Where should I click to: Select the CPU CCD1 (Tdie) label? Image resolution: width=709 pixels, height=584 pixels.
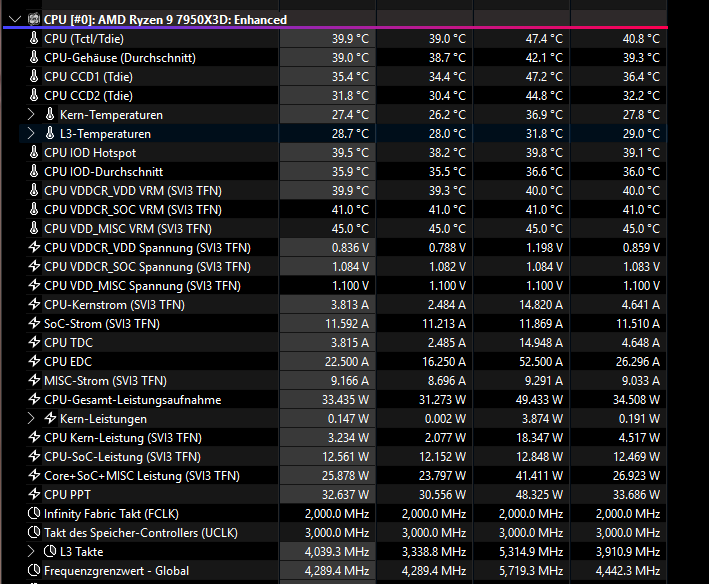89,77
